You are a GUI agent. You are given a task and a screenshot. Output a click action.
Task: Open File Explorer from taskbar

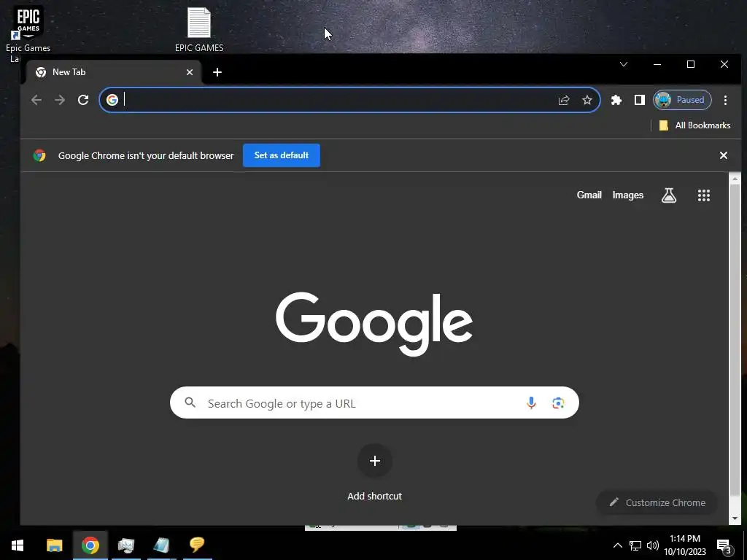pos(54,545)
